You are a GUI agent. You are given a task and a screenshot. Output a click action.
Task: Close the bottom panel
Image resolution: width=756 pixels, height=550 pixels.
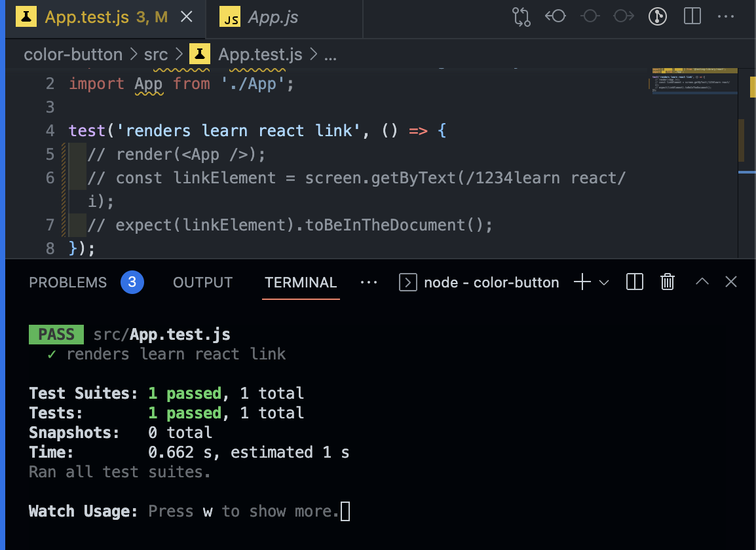click(731, 282)
